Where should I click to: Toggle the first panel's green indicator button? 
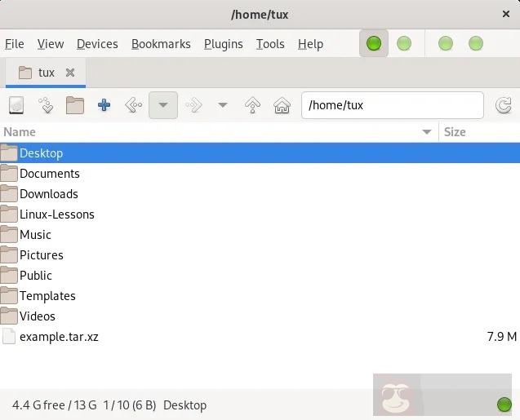coord(374,43)
